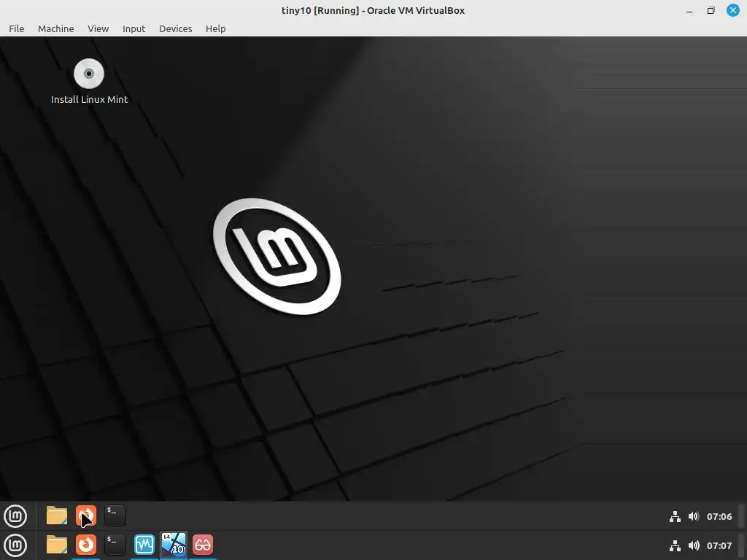Open the red glasses app in host panel
This screenshot has width=747, height=560.
pos(203,545)
